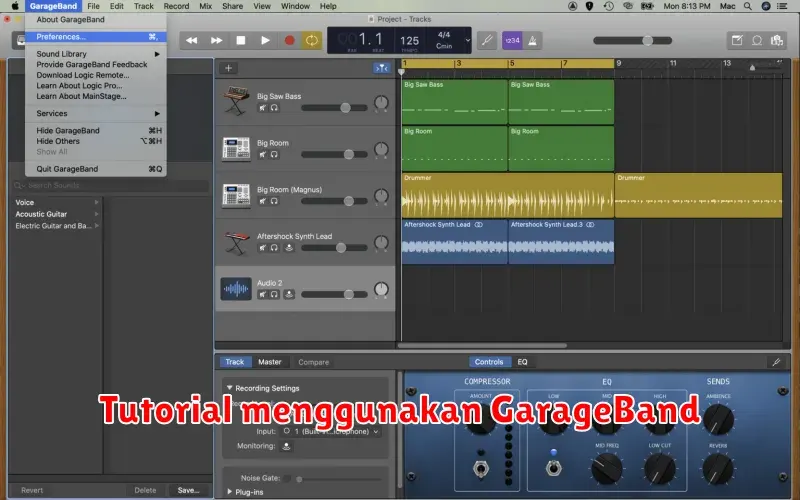
Task: Open the Track menu in menu bar
Action: [x=143, y=6]
